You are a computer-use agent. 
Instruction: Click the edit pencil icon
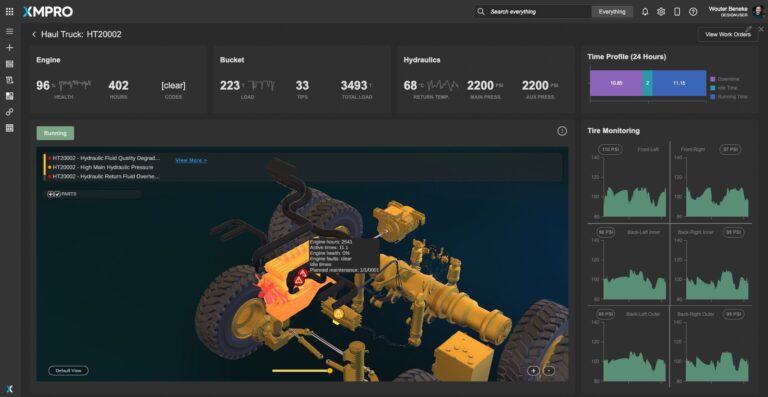(x=748, y=29)
